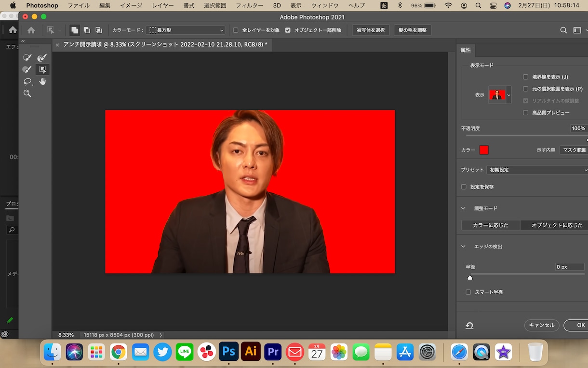Open status bar info arrow menu

coord(160,335)
